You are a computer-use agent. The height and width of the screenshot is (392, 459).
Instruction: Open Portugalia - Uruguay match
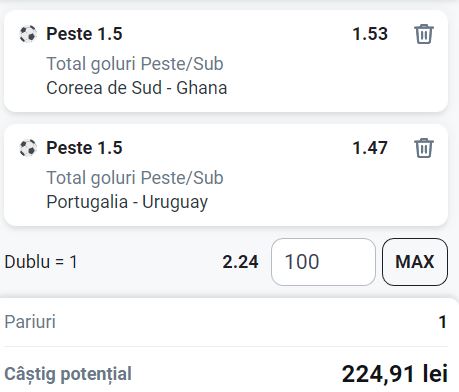click(x=127, y=202)
